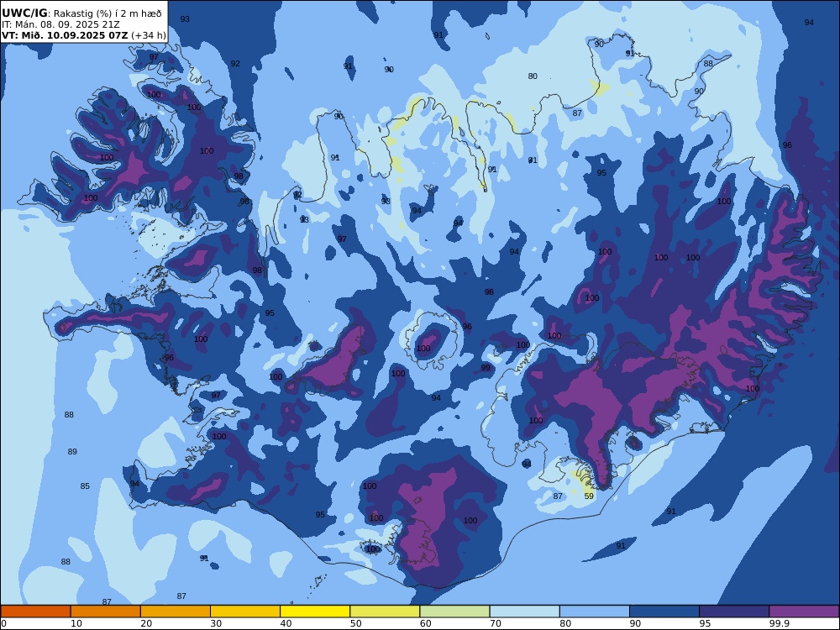Click the legend tick label "99.9"
Image resolution: width=840 pixels, height=630 pixels.
(778, 623)
